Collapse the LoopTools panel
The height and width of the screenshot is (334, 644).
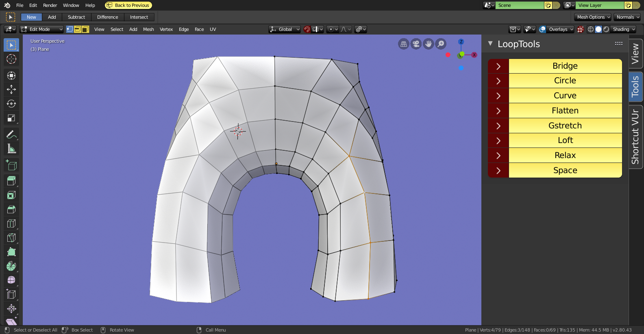point(490,43)
